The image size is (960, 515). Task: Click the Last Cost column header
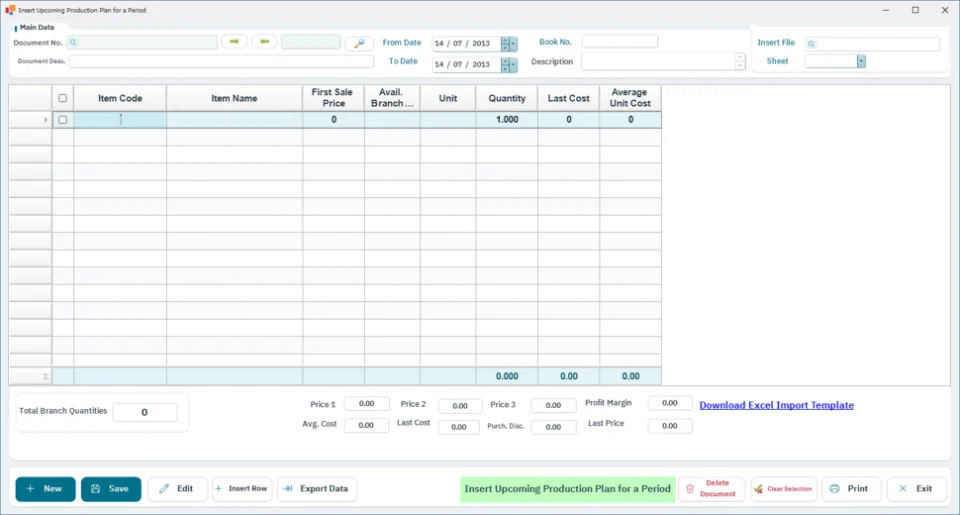568,98
